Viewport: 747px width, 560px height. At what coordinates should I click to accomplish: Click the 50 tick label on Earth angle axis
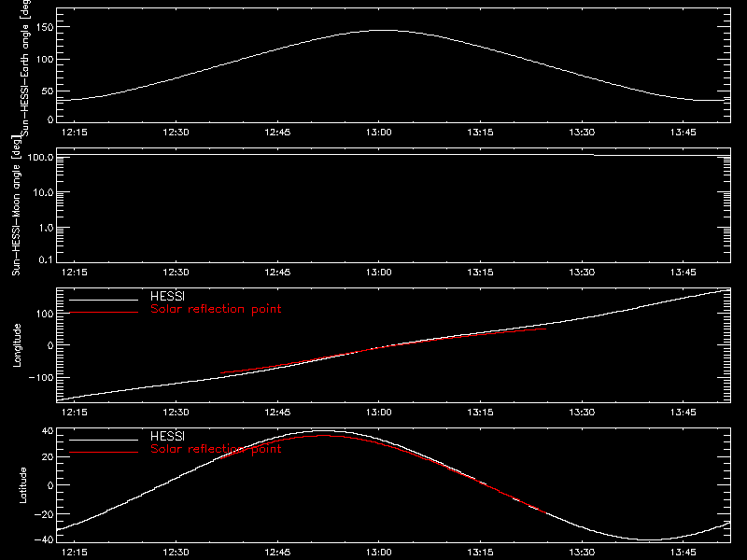pyautogui.click(x=48, y=91)
